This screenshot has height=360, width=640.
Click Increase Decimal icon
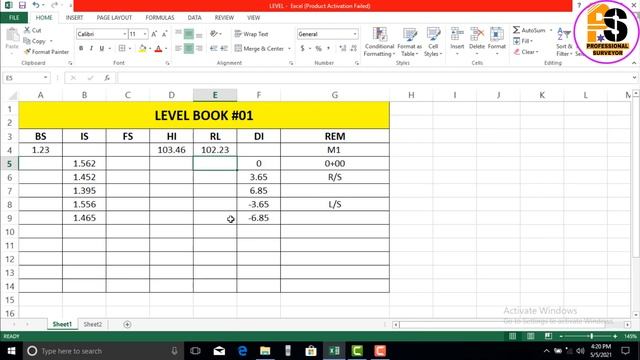point(342,48)
